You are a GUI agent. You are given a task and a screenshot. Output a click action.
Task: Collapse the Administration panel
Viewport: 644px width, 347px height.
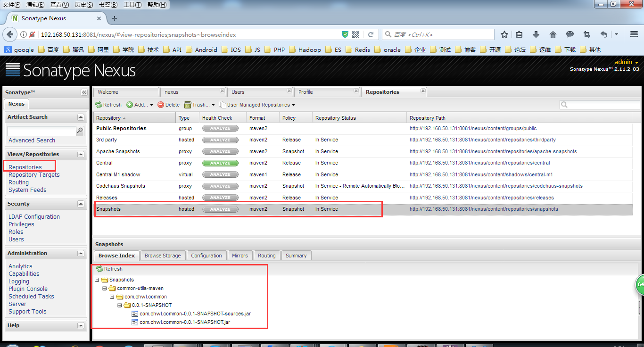coord(81,253)
